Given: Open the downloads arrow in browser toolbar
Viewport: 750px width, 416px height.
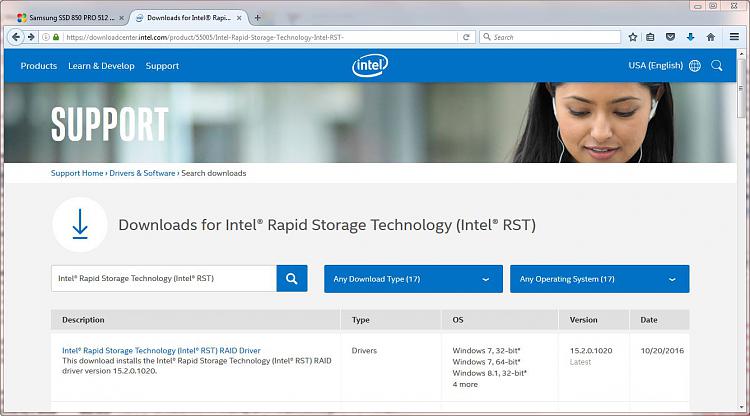Looking at the screenshot, I should [690, 37].
